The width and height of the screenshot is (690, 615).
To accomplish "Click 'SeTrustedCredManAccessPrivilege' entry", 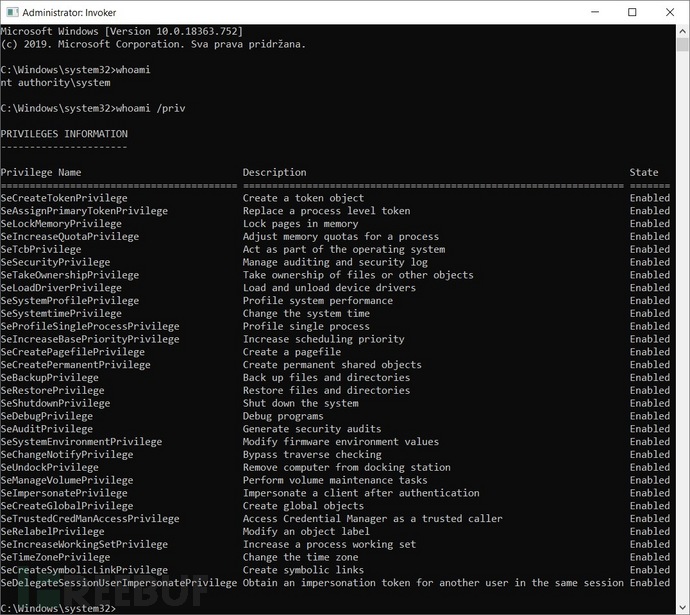I will tap(90, 519).
